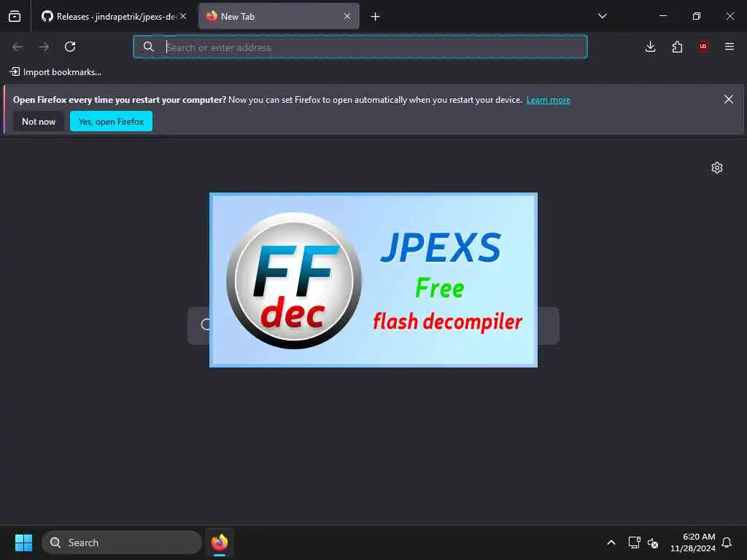The height and width of the screenshot is (560, 747).
Task: Dismiss the Open Firefox notification bar
Action: [729, 99]
